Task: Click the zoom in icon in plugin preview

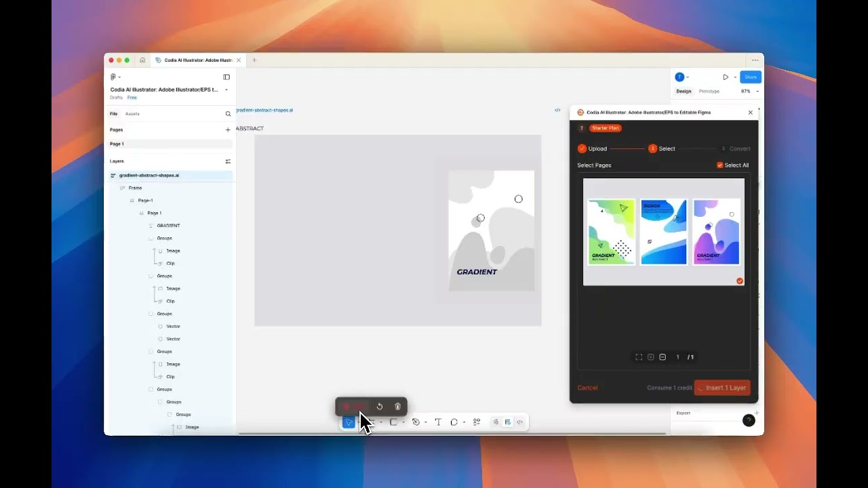Action: [651, 357]
